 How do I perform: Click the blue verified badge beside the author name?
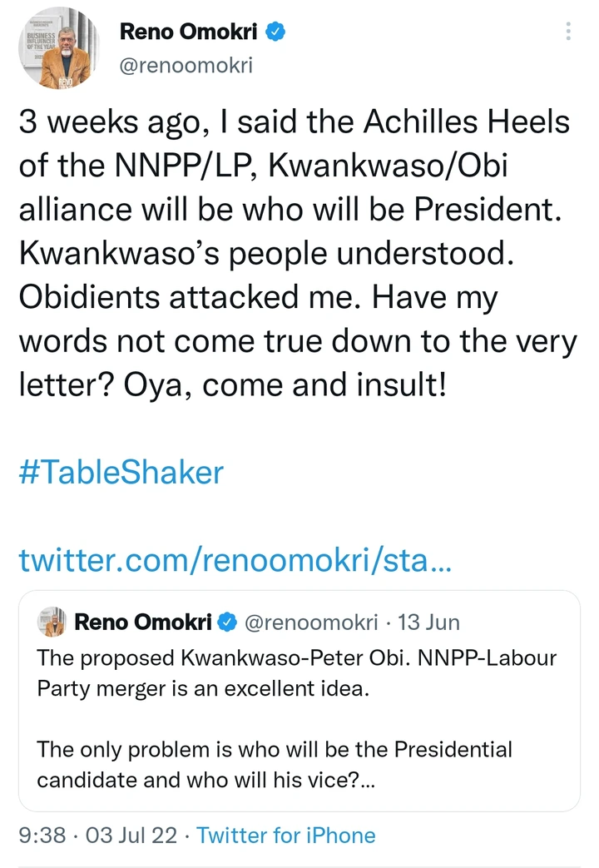point(277,32)
